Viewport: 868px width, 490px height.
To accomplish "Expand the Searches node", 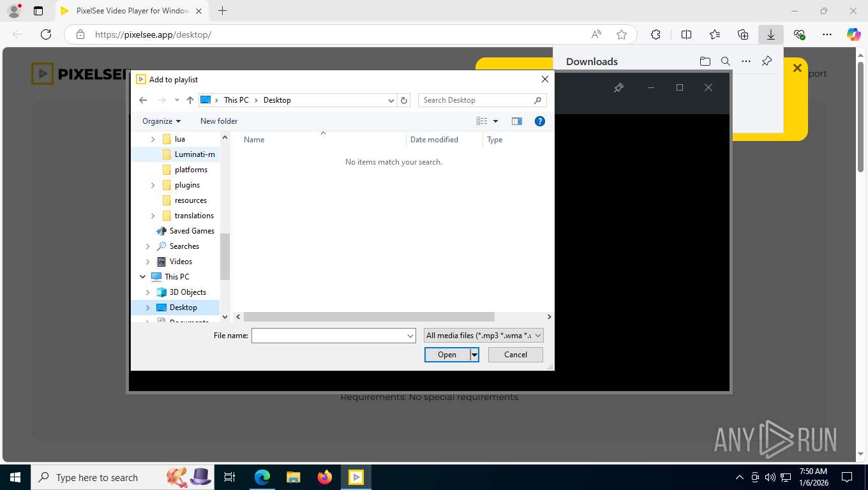I will [x=147, y=246].
